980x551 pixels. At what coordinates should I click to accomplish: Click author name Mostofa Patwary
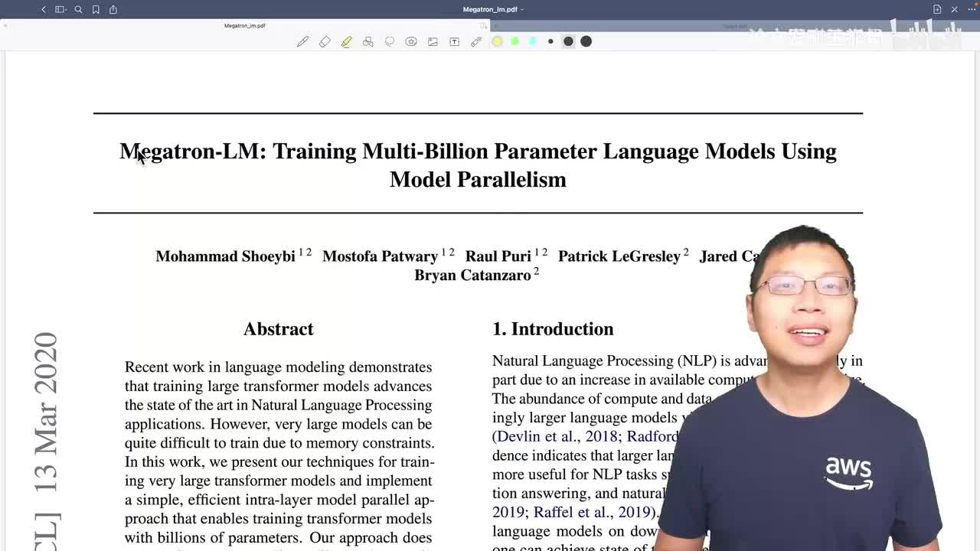(380, 256)
